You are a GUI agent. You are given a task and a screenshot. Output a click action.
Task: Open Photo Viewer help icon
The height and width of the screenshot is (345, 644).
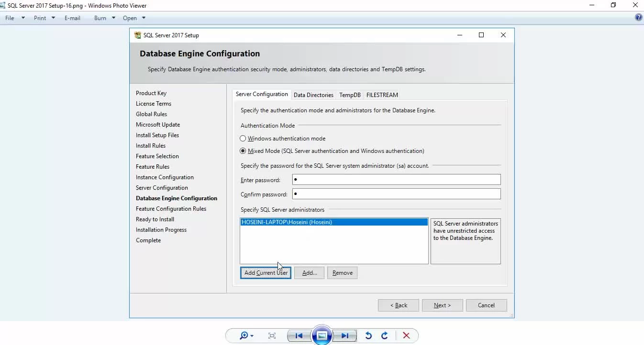tap(638, 18)
